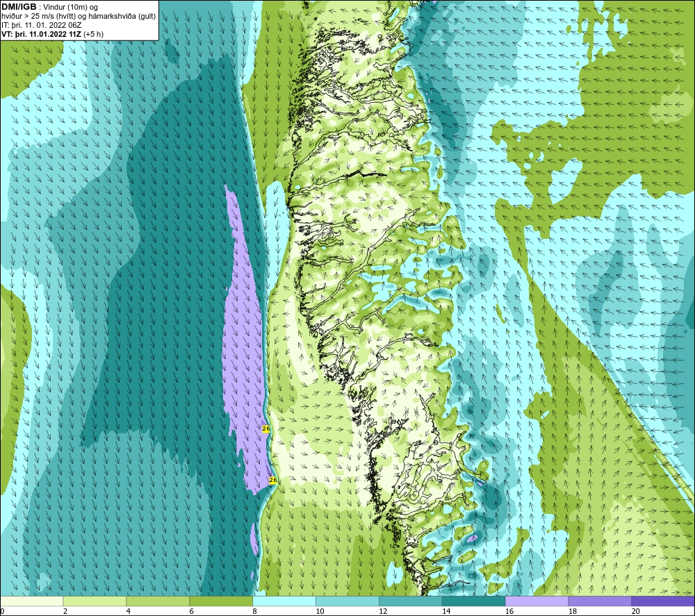Image resolution: width=695 pixels, height=616 pixels.
Task: Click the '10' label on the color scale
Action: coord(320,611)
